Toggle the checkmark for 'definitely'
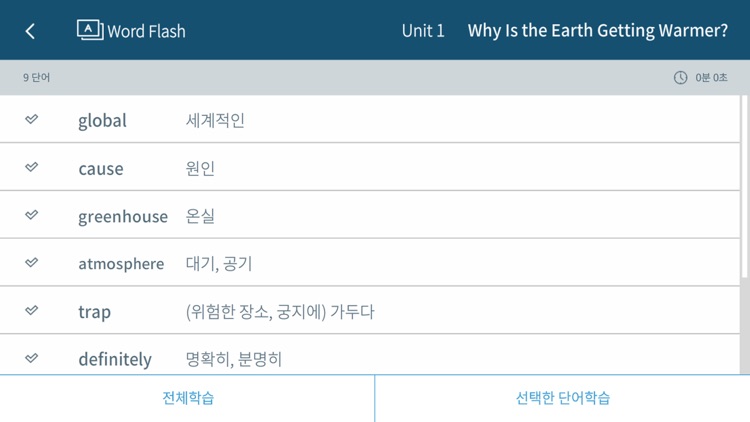 [32, 358]
